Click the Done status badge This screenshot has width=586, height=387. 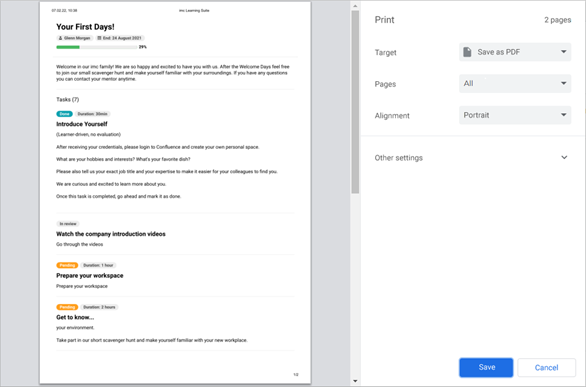pos(64,114)
